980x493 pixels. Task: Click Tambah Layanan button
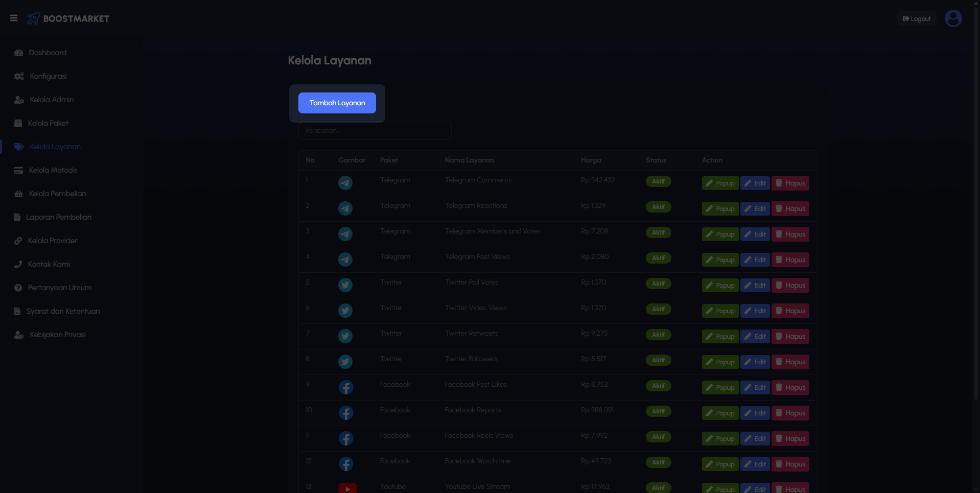click(x=337, y=103)
